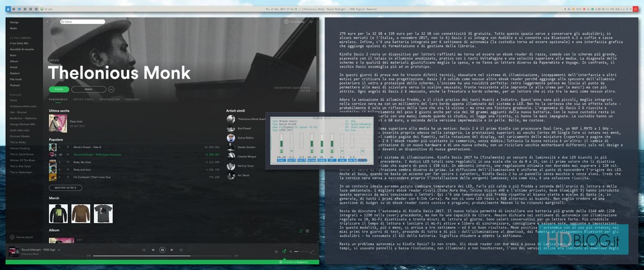Add Ruby, My Dear with plus icon
Viewport: 644px width, 270px height.
tap(68, 162)
